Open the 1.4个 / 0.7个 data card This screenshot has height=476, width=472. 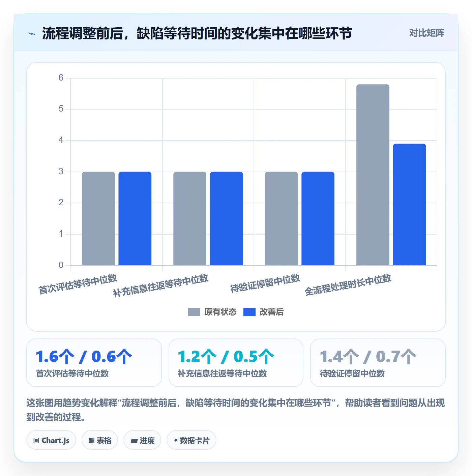tap(378, 363)
